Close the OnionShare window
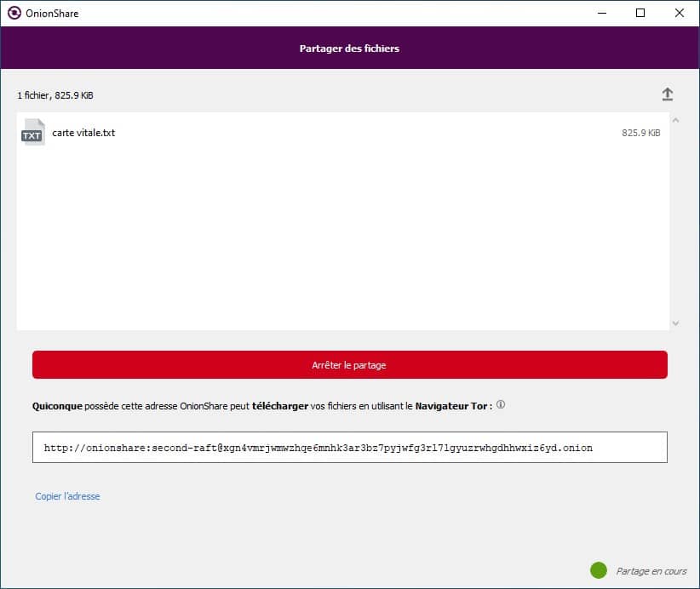700x589 pixels. (679, 13)
